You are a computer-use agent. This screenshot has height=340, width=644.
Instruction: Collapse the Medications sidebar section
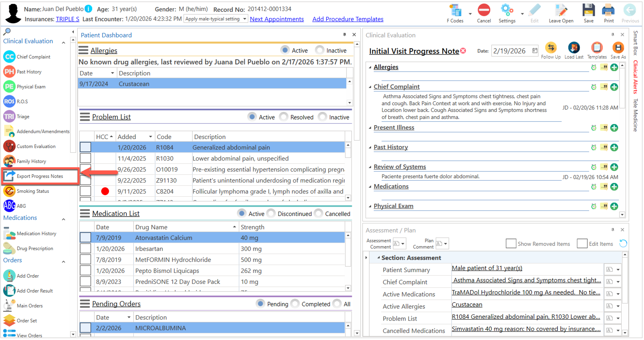pyautogui.click(x=64, y=219)
